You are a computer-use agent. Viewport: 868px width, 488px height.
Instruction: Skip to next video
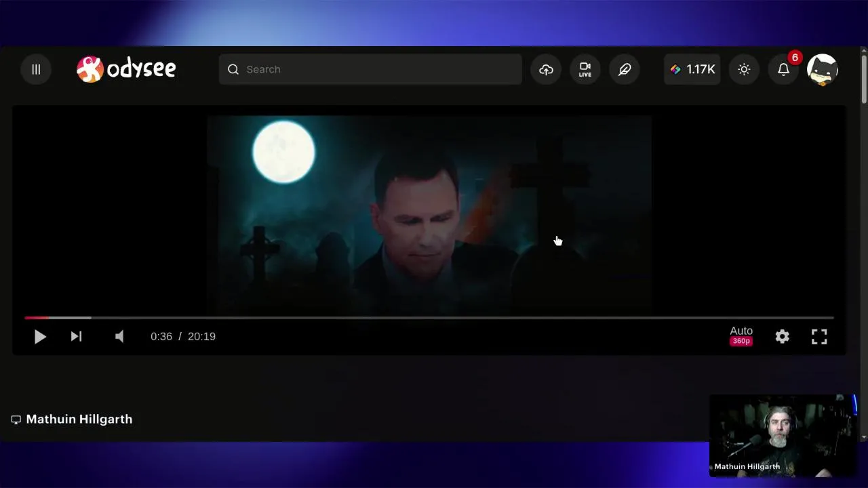click(76, 336)
